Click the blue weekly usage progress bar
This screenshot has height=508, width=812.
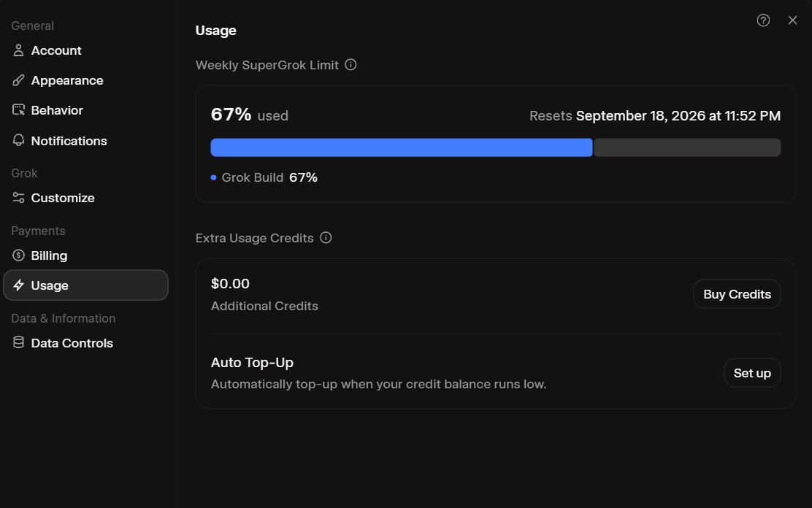(402, 147)
